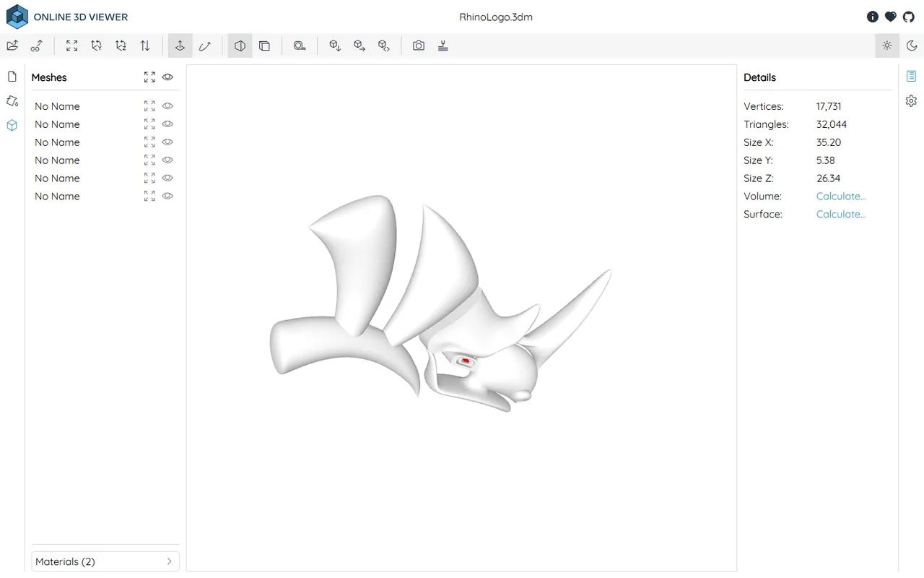Fit the third No Name mesh to window
The image size is (924, 578).
[x=149, y=142]
